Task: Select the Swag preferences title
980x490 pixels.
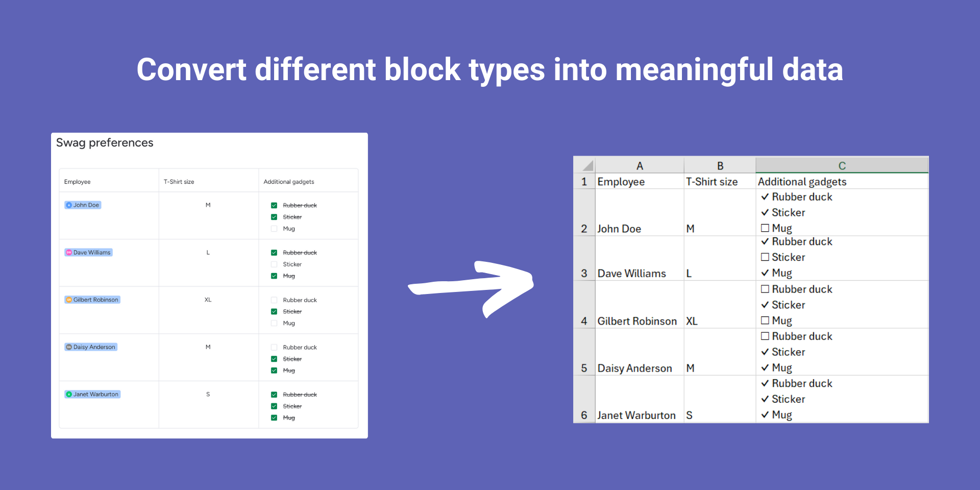Action: click(105, 143)
